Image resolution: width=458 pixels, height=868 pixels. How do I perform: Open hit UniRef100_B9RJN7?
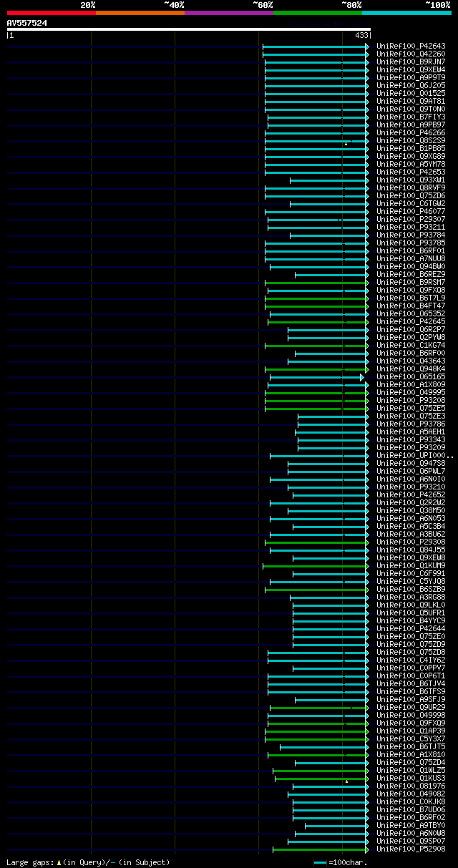[x=411, y=62]
